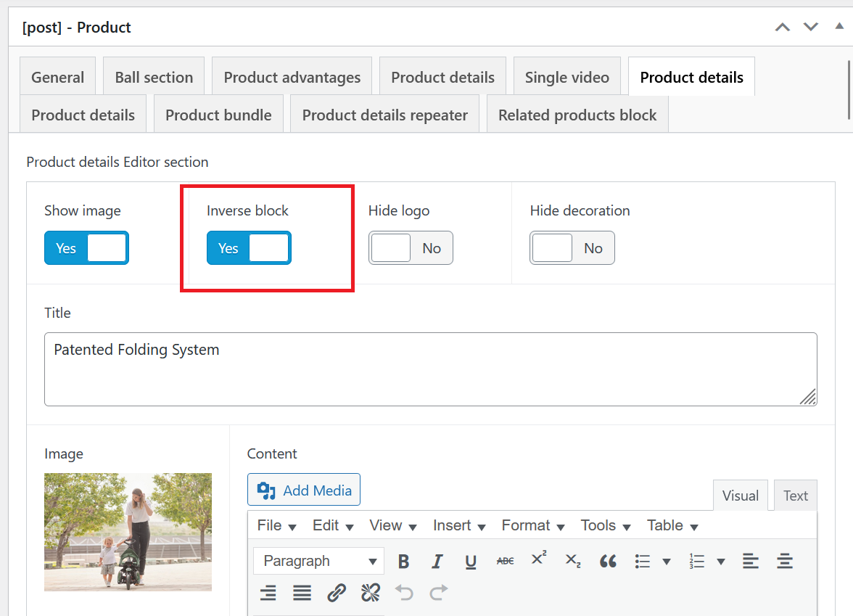Create a numbered list
The image size is (853, 616).
pyautogui.click(x=697, y=561)
